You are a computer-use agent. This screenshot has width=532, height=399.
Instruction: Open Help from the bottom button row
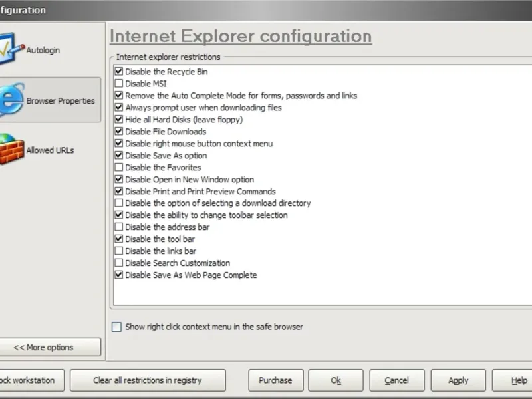pyautogui.click(x=512, y=380)
